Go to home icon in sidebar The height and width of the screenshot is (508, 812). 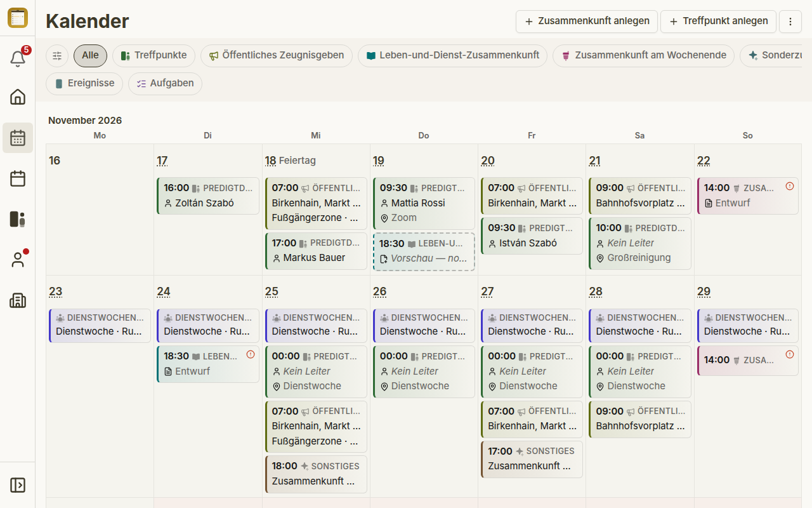[x=18, y=97]
